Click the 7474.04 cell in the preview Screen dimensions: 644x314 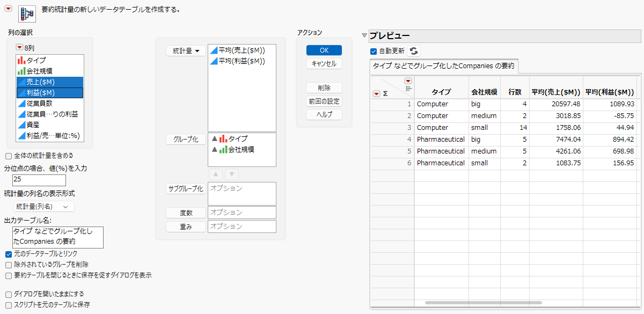556,140
